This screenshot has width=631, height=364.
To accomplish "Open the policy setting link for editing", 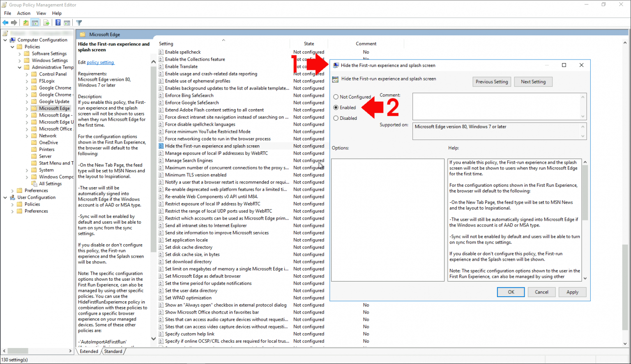I will tap(100, 62).
